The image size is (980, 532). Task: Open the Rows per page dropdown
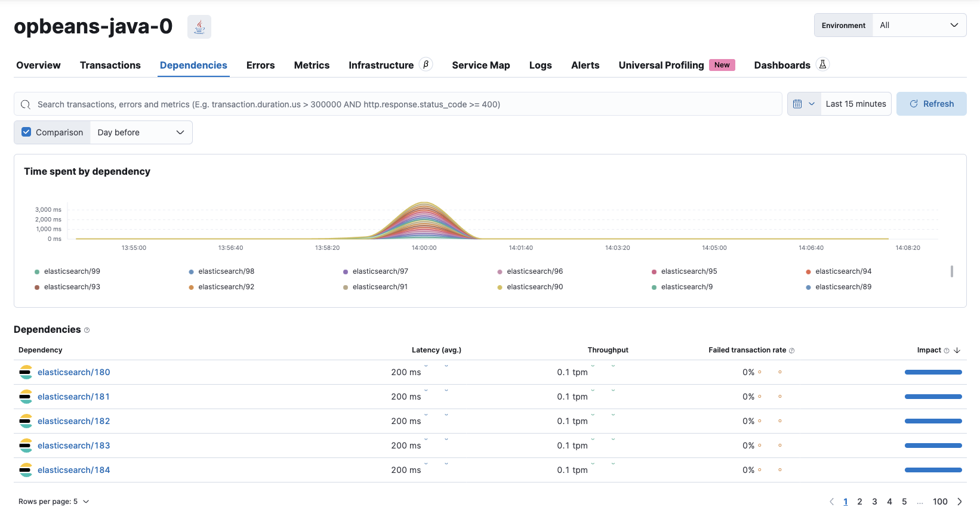(54, 502)
